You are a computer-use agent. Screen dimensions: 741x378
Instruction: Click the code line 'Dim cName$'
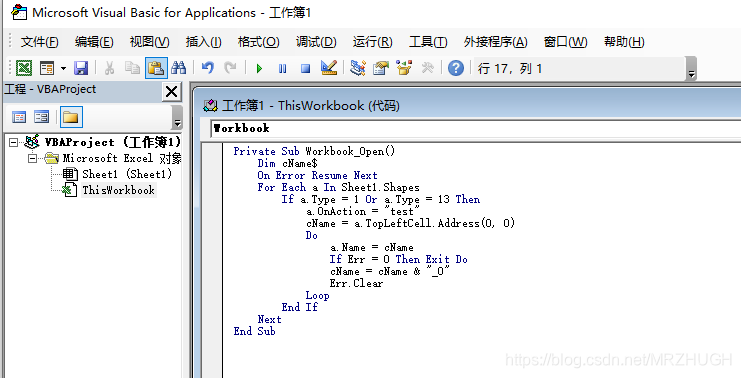(287, 163)
